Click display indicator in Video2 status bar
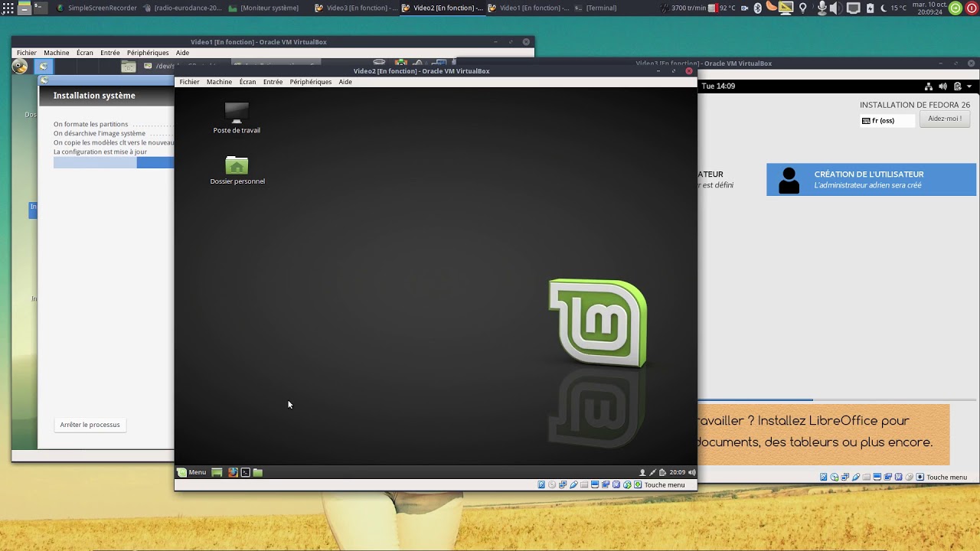 click(595, 484)
